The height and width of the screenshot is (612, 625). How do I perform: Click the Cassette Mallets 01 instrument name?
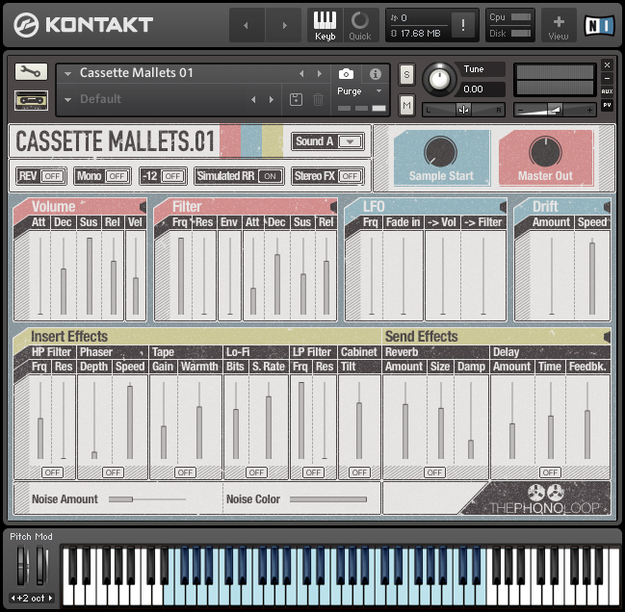[x=136, y=73]
